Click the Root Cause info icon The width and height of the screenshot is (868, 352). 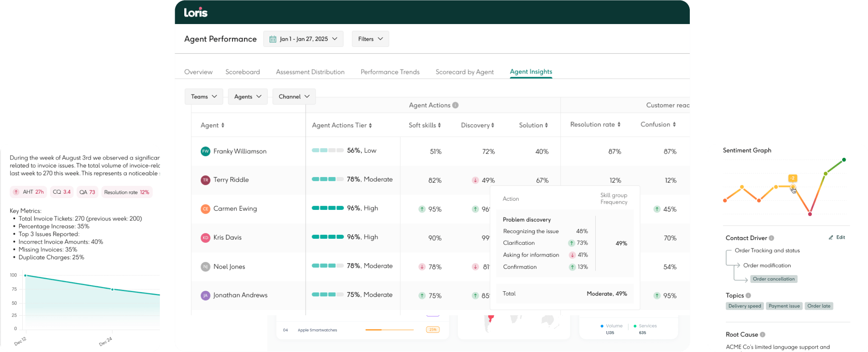coord(763,335)
